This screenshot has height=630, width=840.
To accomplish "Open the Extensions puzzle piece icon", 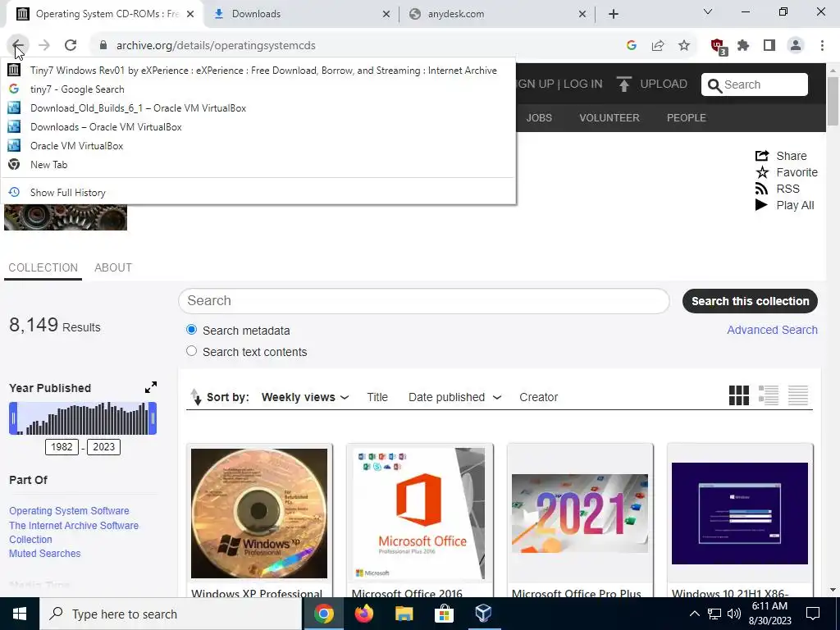I will tap(743, 46).
